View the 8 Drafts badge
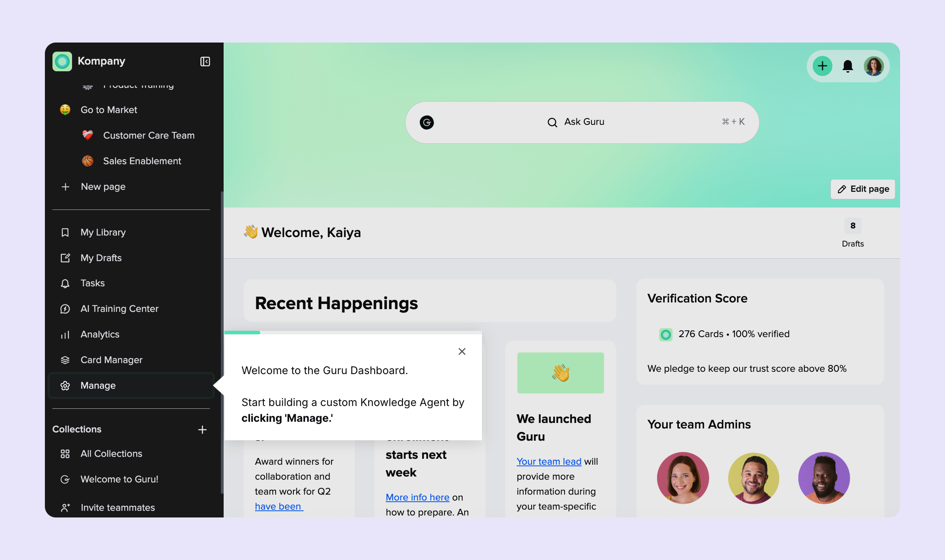945x560 pixels. (x=852, y=232)
